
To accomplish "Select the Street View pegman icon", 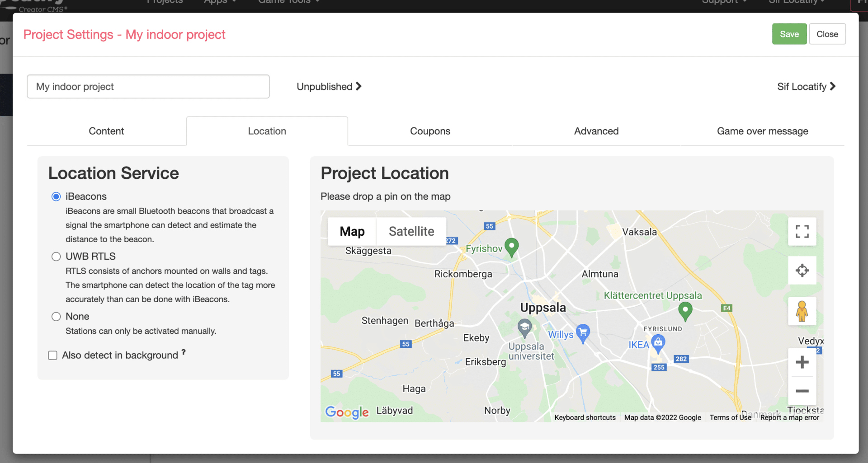I will coord(802,311).
